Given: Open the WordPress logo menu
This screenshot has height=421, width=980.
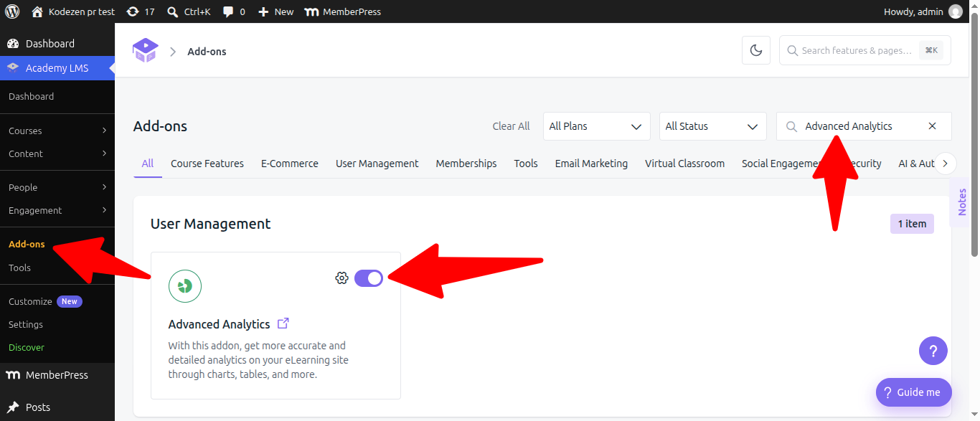Looking at the screenshot, I should click(12, 11).
